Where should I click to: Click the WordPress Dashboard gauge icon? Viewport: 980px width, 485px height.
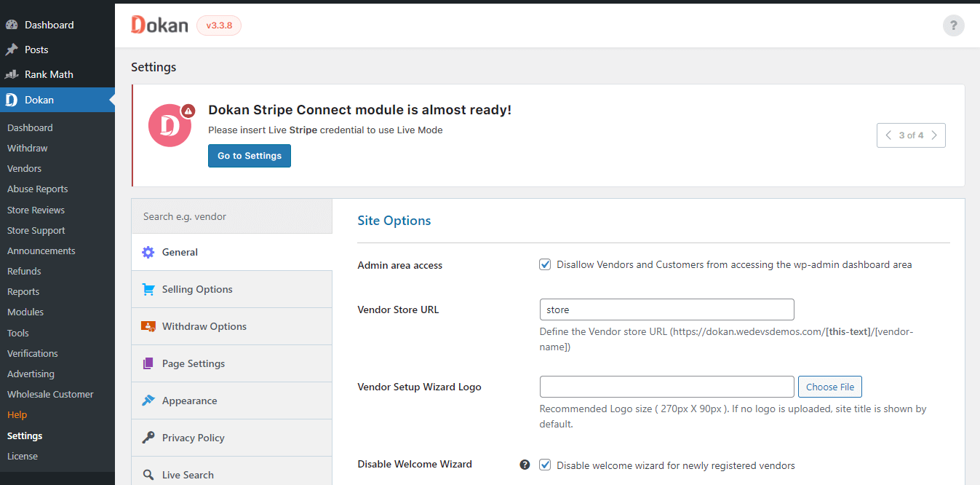click(12, 25)
